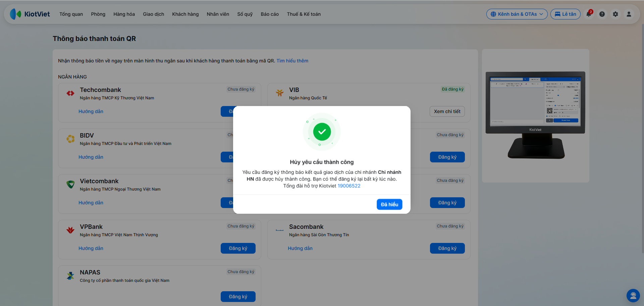Click the BIDV bank name
The height and width of the screenshot is (306, 644).
(87, 136)
